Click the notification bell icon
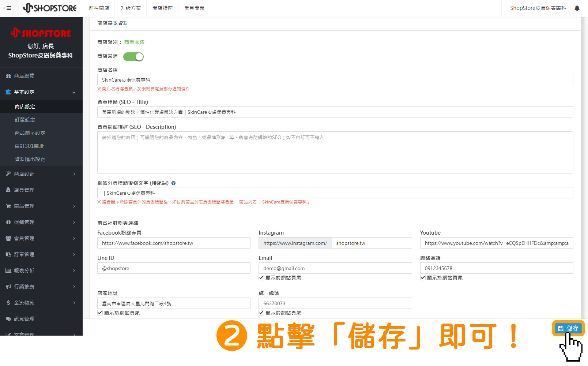Screen dimensions: 588x366 coord(577,8)
